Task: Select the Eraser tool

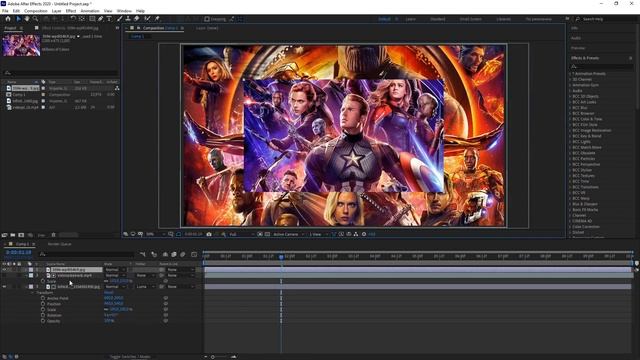Action: [x=136, y=19]
